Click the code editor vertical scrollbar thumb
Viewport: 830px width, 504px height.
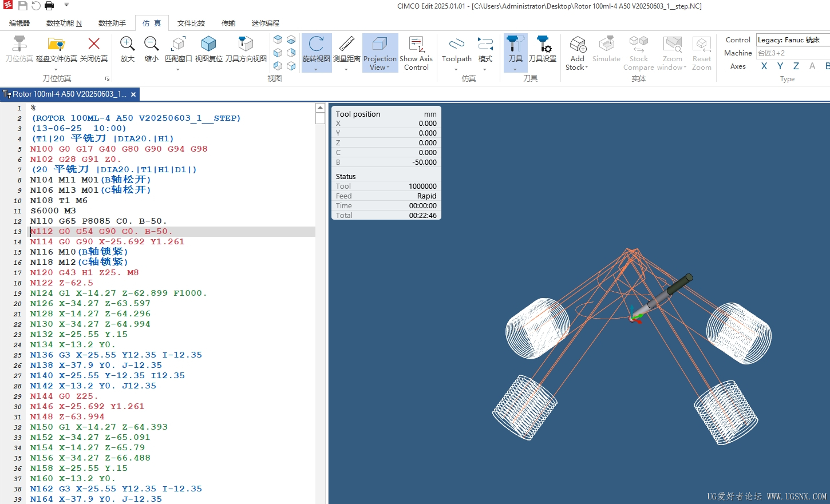click(321, 118)
